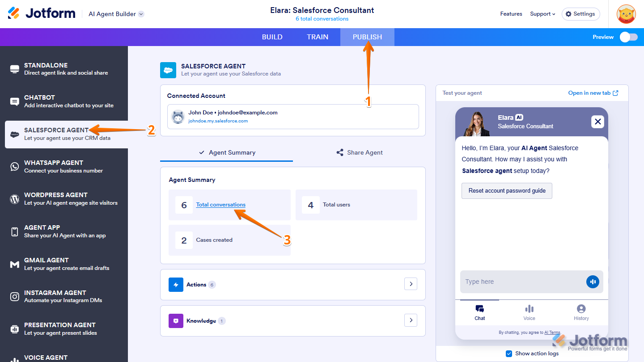
Task: Click the WordPress Agent icon in sidebar
Action: (x=15, y=199)
